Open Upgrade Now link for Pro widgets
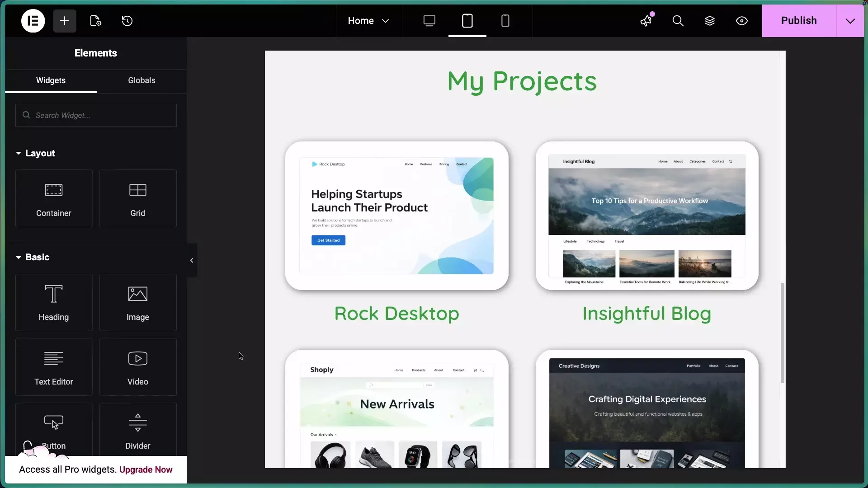This screenshot has width=868, height=488. tap(146, 469)
